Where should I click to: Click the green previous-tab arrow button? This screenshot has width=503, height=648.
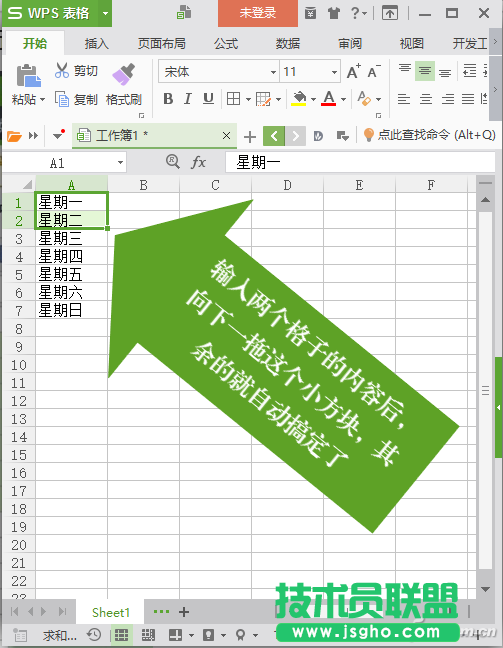click(274, 136)
